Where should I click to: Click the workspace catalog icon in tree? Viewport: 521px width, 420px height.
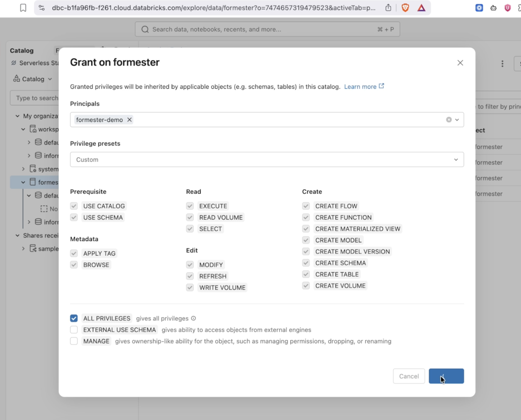tap(33, 129)
